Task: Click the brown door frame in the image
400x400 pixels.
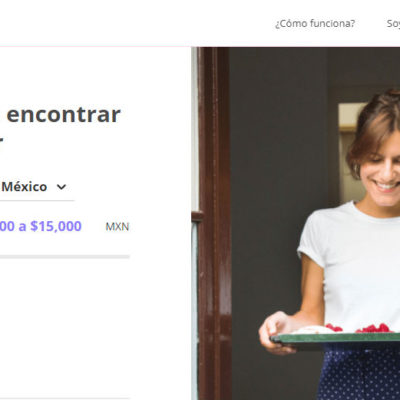Action: pos(213,223)
